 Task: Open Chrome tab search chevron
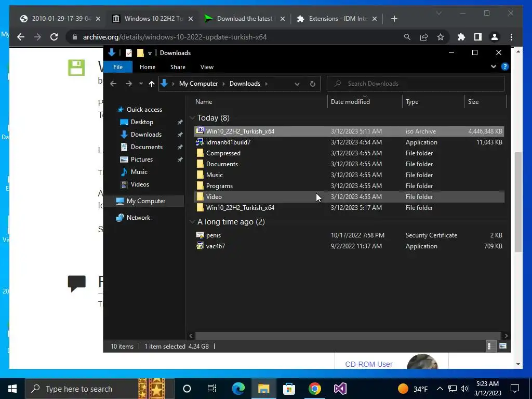pos(438,13)
